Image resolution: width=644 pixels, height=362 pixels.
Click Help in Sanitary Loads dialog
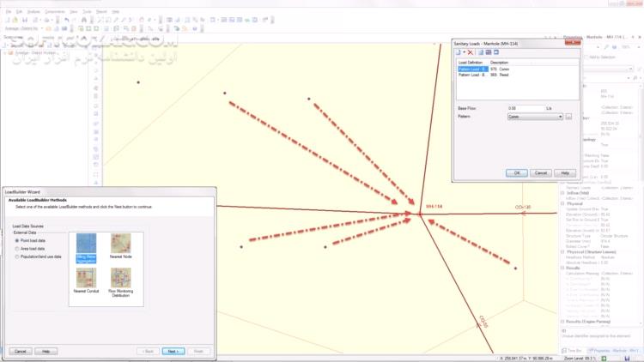tap(565, 172)
